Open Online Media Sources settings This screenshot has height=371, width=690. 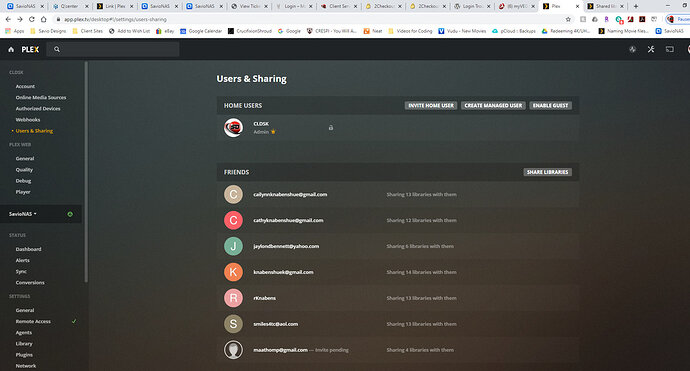click(41, 97)
